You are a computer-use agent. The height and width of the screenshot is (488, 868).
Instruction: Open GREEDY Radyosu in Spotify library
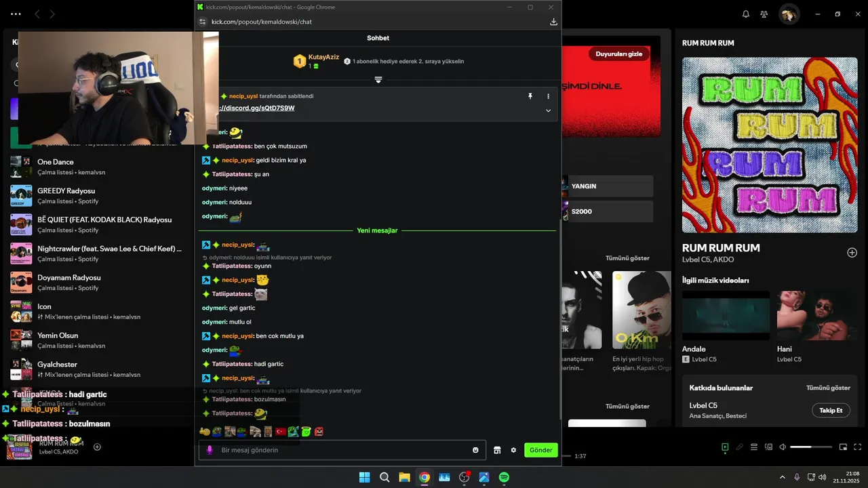(x=95, y=196)
